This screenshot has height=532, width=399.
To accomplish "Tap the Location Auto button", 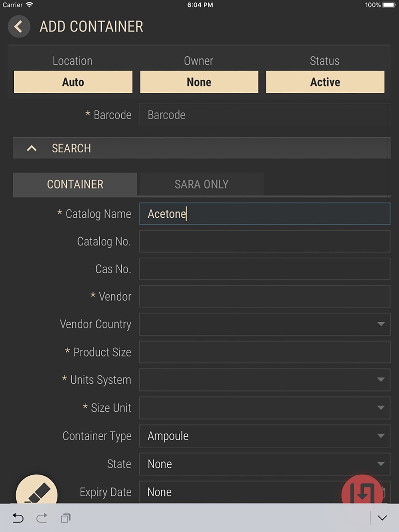I will (x=73, y=82).
